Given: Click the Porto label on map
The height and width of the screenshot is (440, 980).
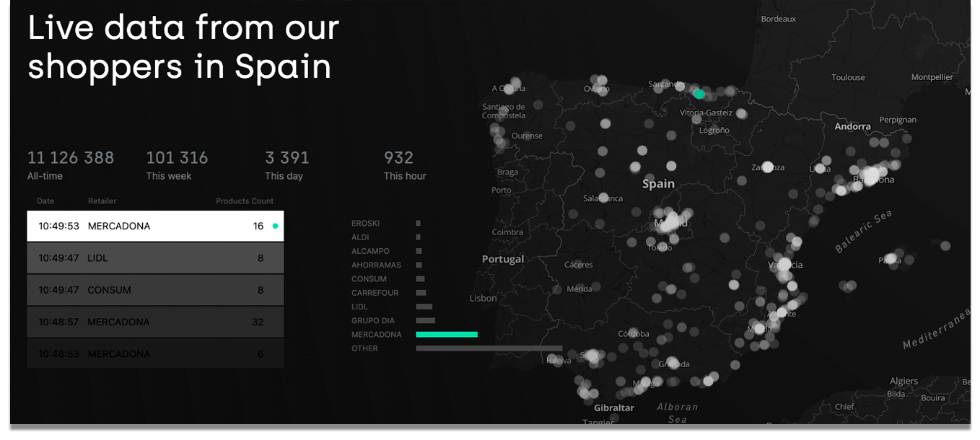Looking at the screenshot, I should click(501, 190).
